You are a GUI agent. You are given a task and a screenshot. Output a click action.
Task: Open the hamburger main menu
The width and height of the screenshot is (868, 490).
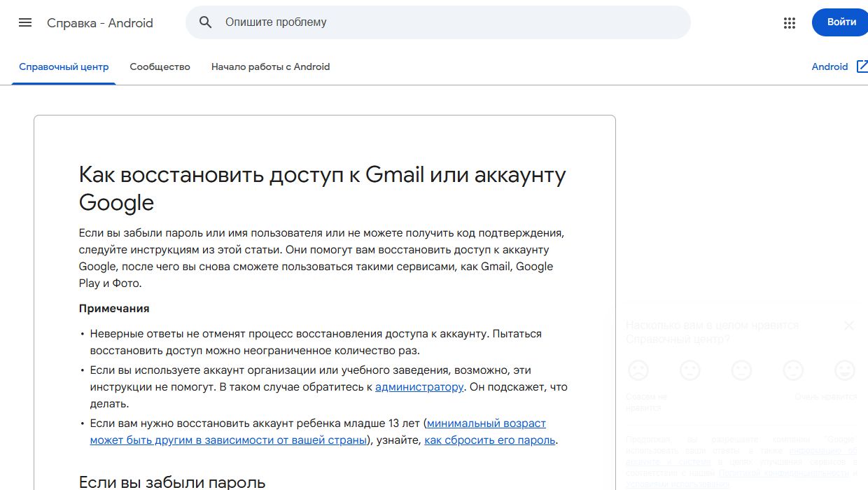25,22
